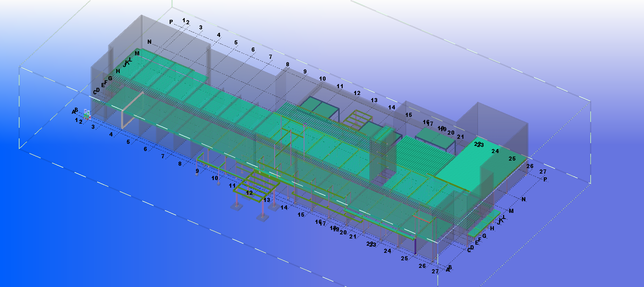The image size is (644, 287).
Task: Click the XYZ coordinate axis symbol at origin
Action: [x=87, y=115]
